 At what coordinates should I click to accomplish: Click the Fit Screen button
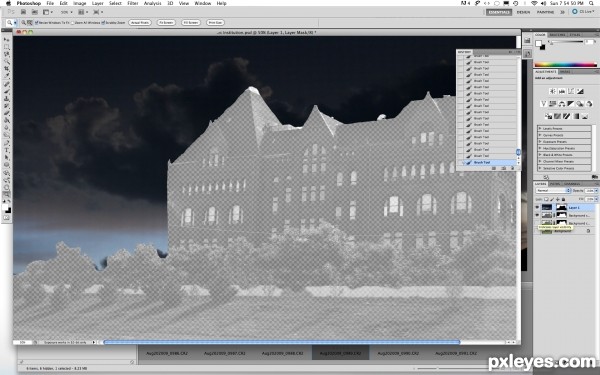click(166, 23)
